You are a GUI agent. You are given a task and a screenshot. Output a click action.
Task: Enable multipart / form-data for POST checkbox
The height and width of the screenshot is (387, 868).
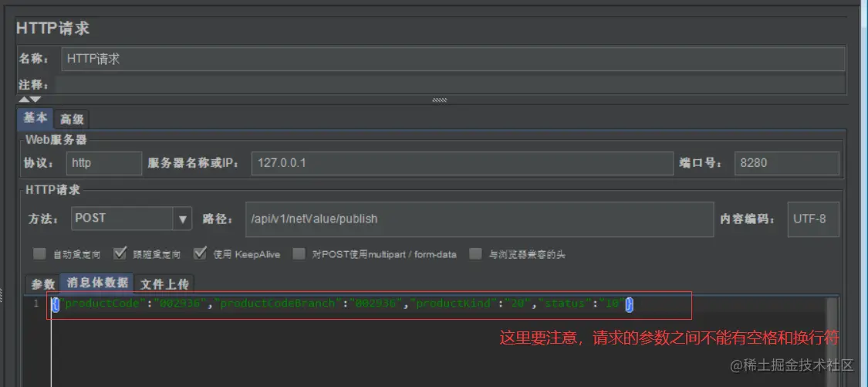(x=299, y=254)
